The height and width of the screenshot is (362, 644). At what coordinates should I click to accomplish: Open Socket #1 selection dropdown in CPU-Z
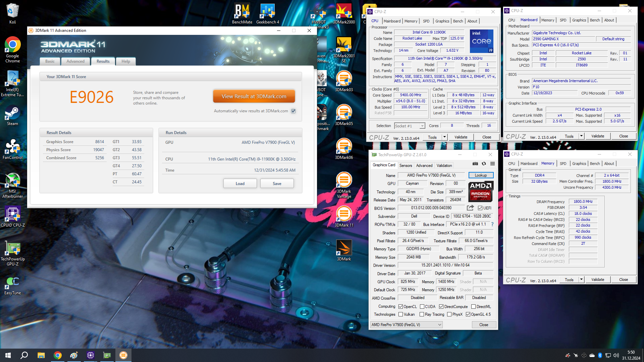tap(410, 126)
